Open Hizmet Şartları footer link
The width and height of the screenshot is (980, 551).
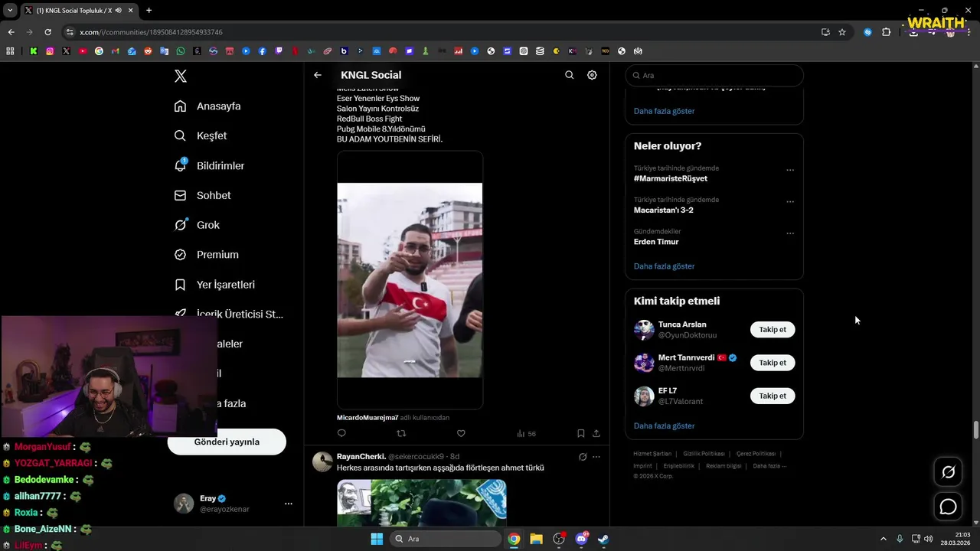(652, 454)
